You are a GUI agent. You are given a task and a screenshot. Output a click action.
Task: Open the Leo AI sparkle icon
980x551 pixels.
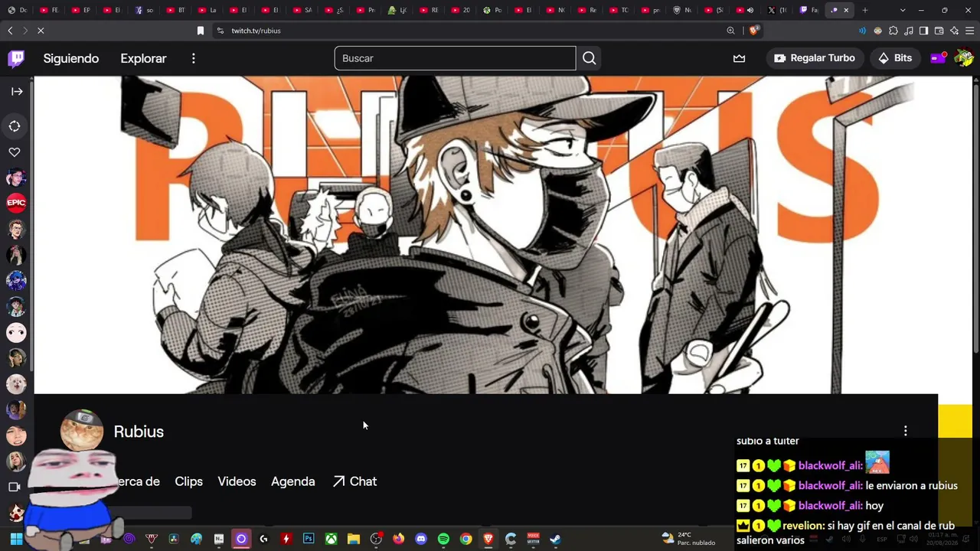(954, 31)
